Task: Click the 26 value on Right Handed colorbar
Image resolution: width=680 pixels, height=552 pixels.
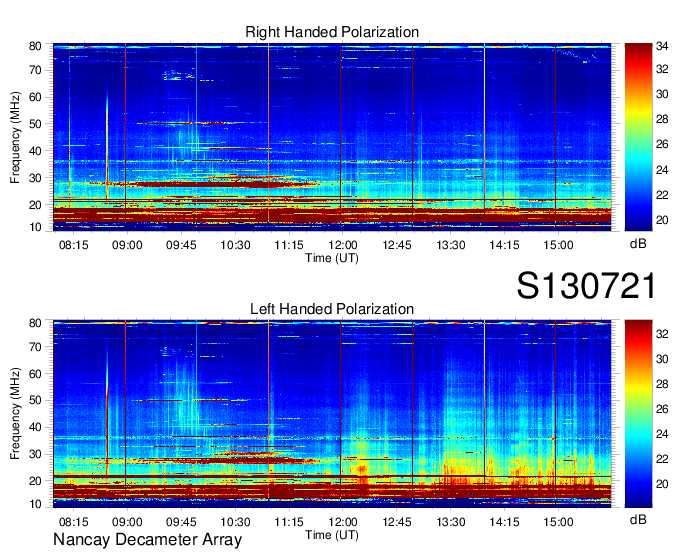Action: pos(662,144)
